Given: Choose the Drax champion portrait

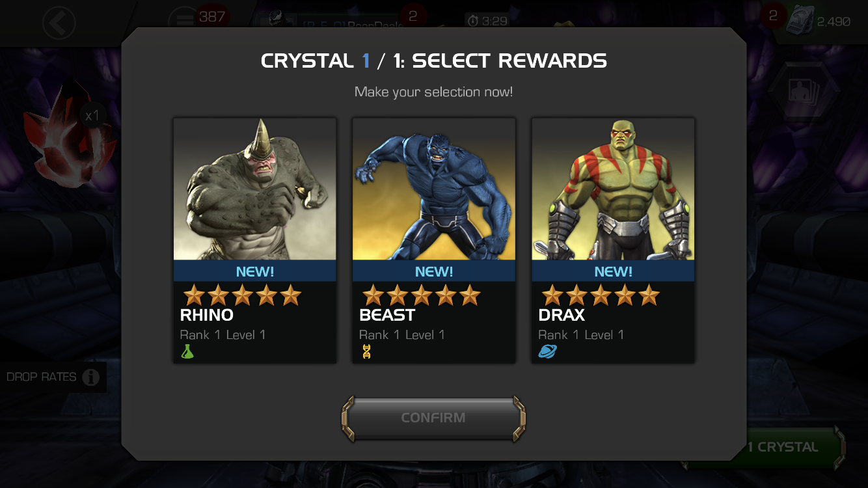Looking at the screenshot, I should (613, 189).
